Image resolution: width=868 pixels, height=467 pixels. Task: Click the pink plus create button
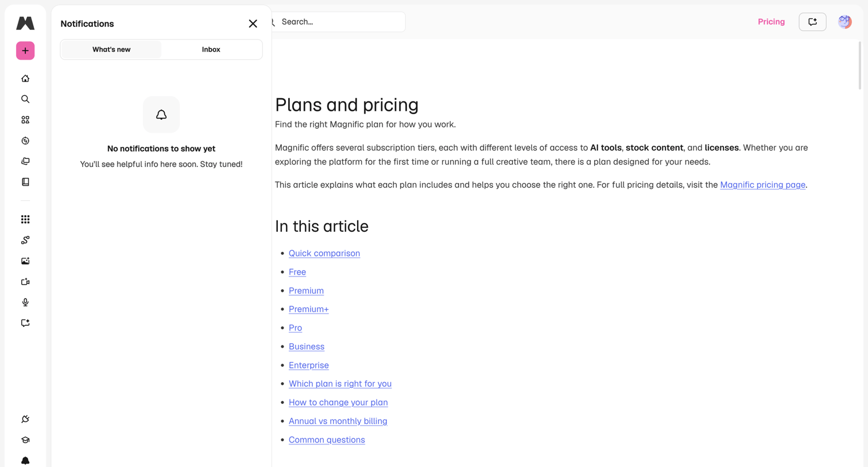coord(25,50)
